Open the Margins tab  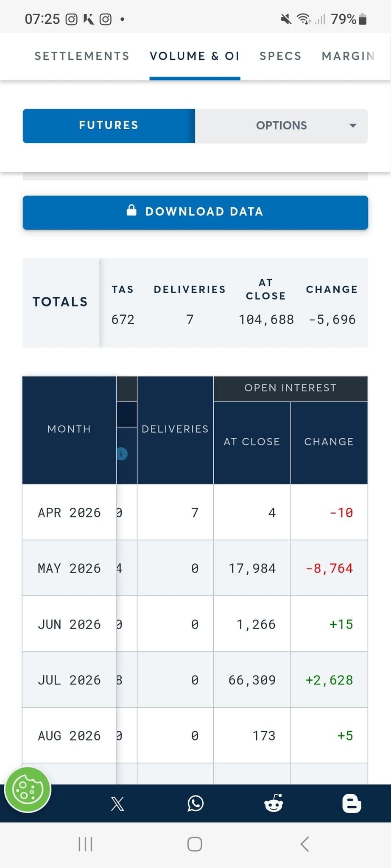click(x=348, y=56)
